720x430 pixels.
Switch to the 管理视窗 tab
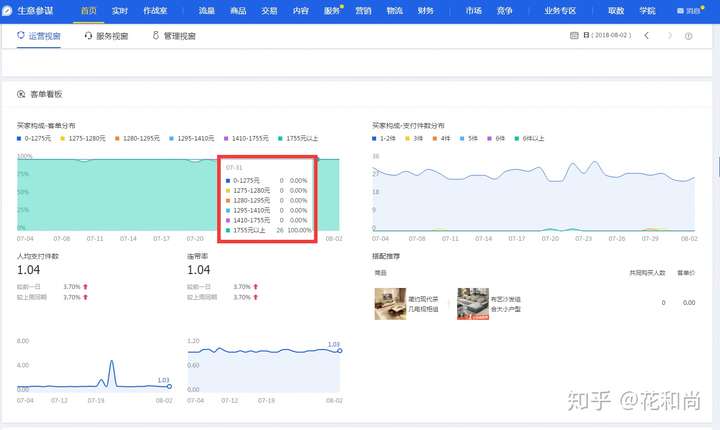tap(179, 35)
